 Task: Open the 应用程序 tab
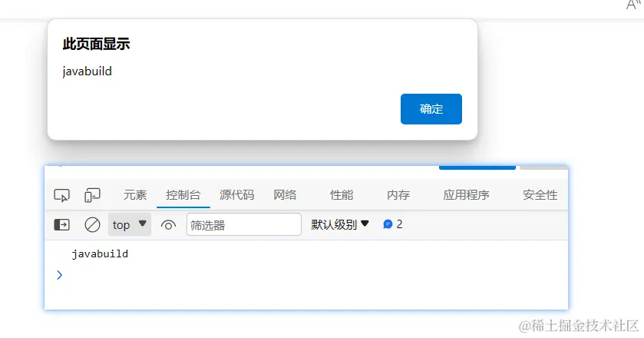(x=466, y=195)
